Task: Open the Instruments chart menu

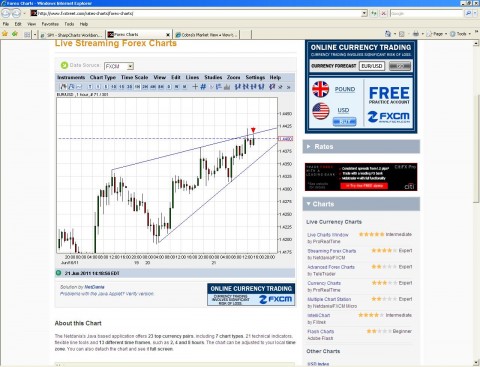Action: click(71, 77)
